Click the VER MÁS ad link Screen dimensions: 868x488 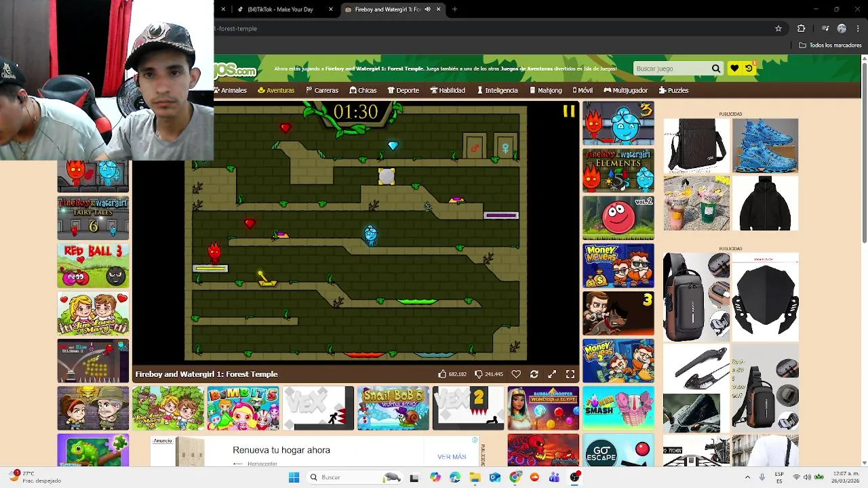[452, 457]
